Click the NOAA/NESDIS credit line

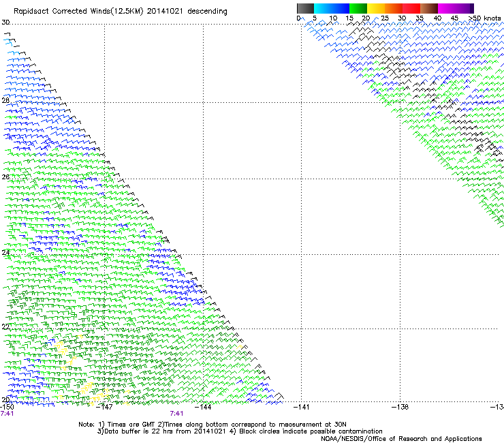(x=401, y=438)
